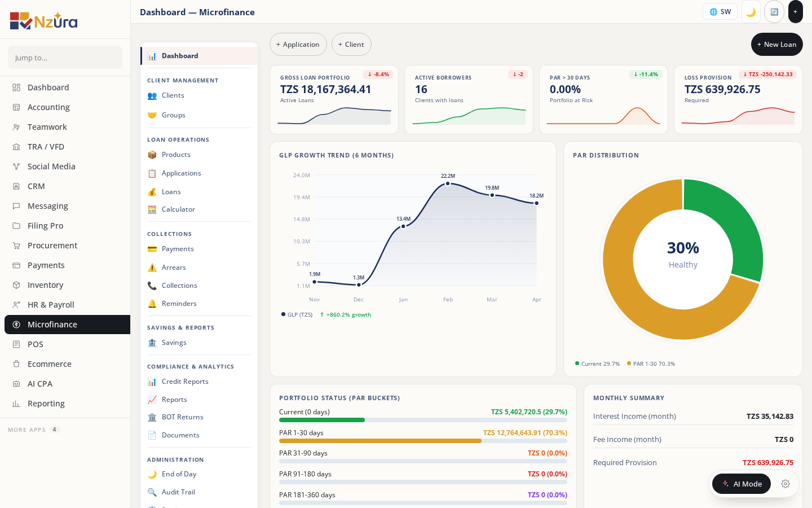
Task: Open the CRM module
Action: pyautogui.click(x=67, y=186)
